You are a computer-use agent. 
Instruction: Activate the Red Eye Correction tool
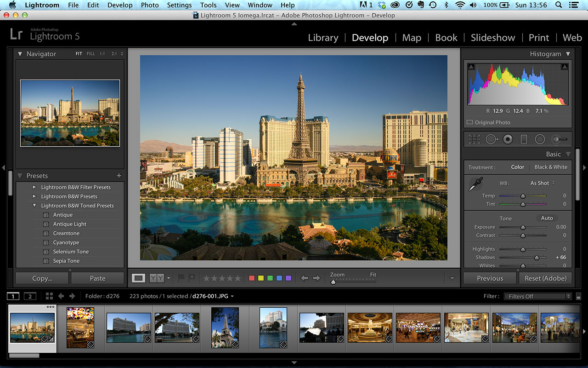pyautogui.click(x=508, y=139)
